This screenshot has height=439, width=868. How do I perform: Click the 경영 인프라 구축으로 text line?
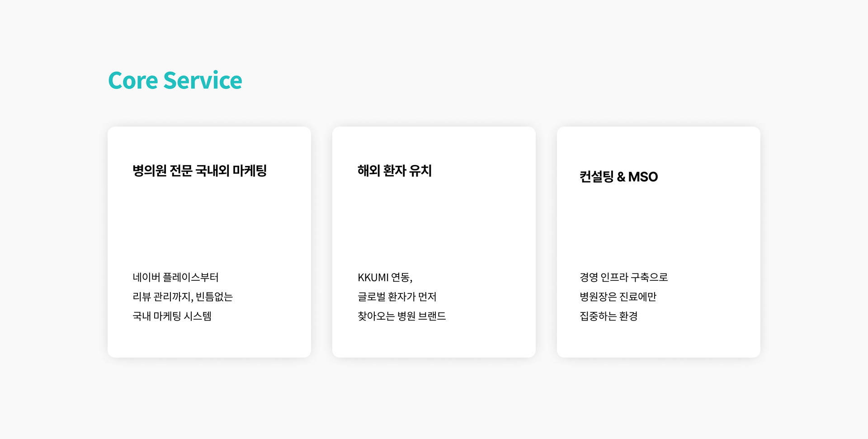click(x=623, y=277)
